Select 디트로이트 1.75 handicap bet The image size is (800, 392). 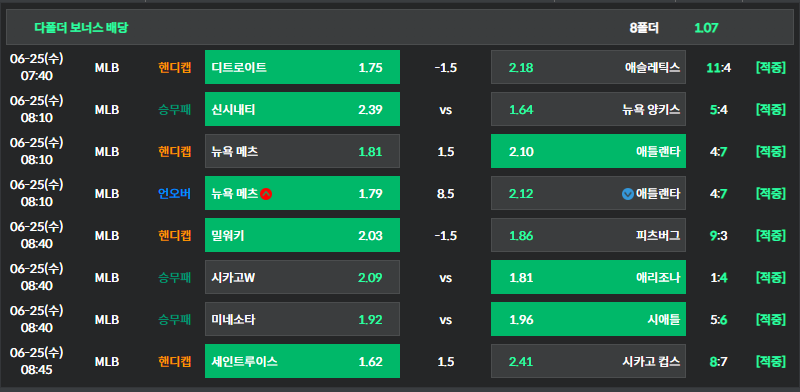click(x=303, y=67)
